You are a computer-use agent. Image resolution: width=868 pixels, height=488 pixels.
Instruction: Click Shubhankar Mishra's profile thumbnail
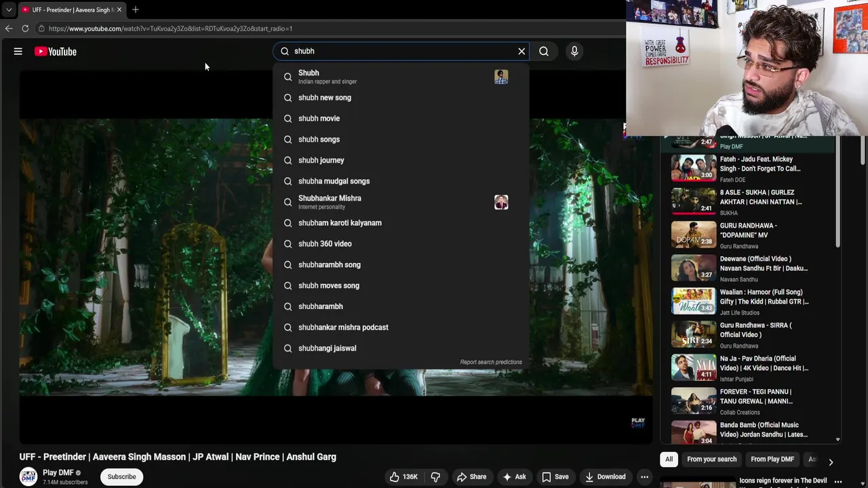coord(501,202)
